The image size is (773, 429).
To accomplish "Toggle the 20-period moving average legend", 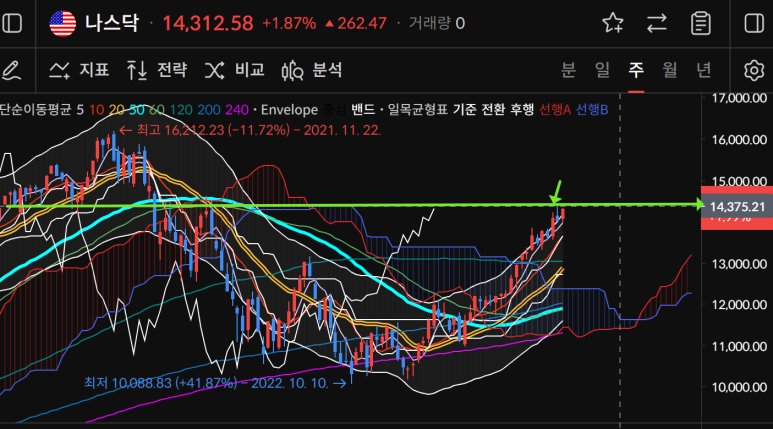I will [x=116, y=109].
